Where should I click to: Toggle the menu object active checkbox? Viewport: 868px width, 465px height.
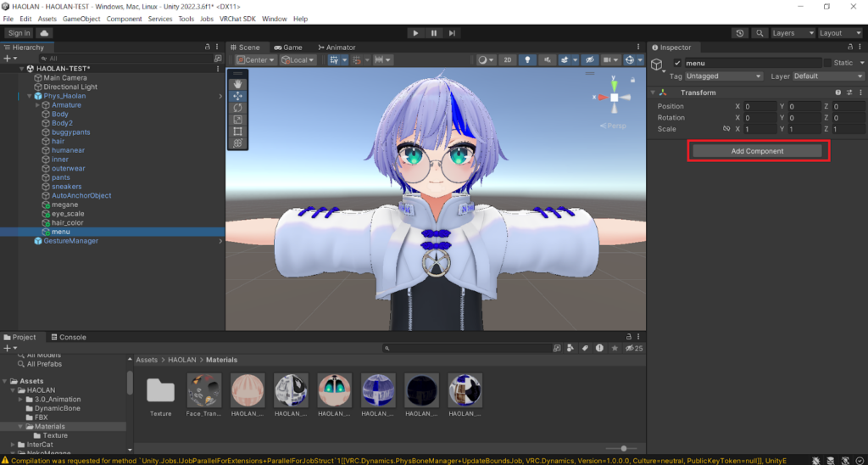(677, 63)
